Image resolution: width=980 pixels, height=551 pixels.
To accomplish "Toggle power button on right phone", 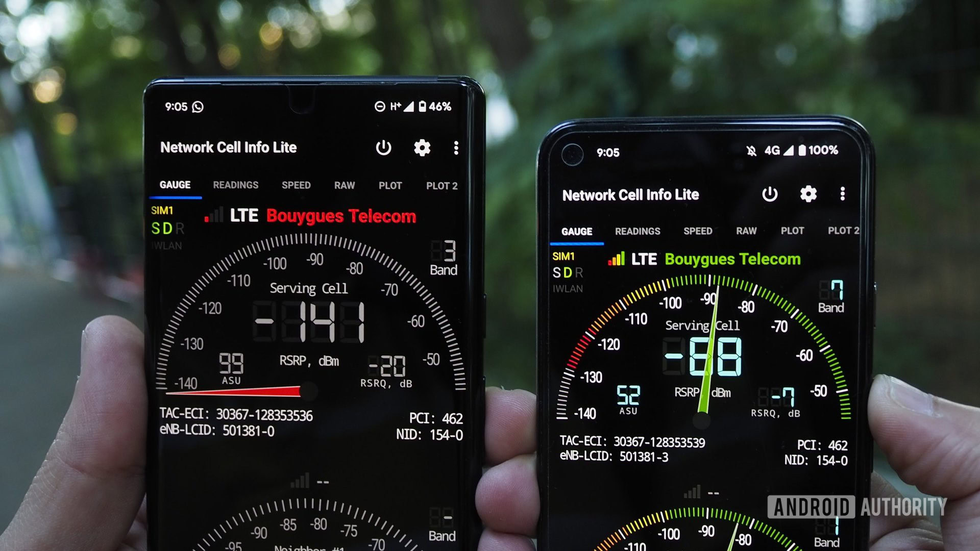I will click(x=773, y=194).
